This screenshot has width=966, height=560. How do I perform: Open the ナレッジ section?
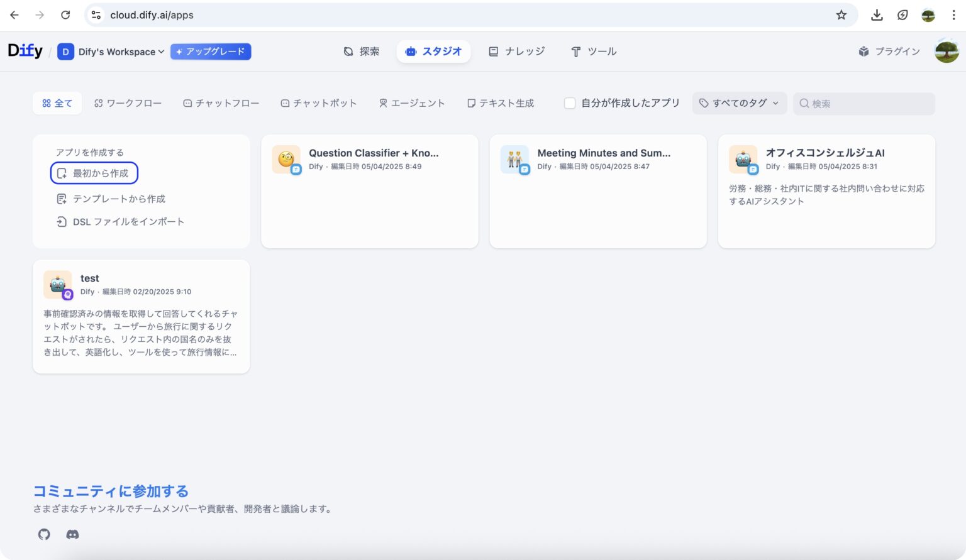pyautogui.click(x=516, y=52)
